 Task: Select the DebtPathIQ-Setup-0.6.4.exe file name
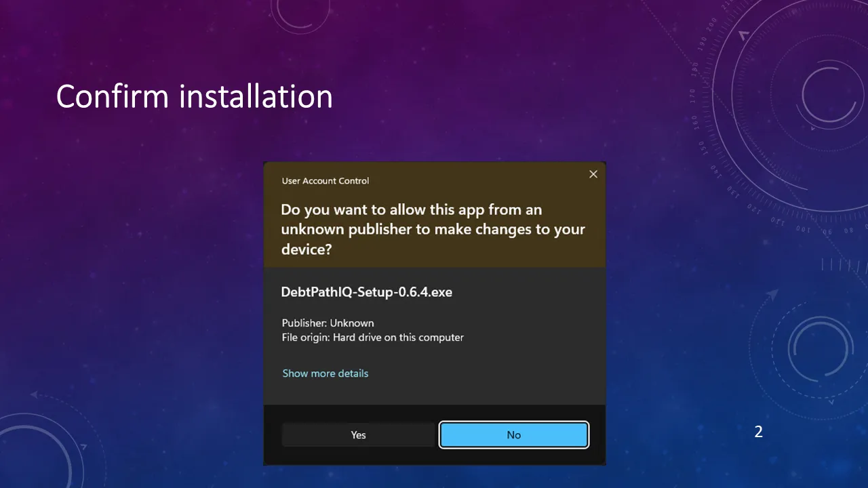(x=366, y=292)
